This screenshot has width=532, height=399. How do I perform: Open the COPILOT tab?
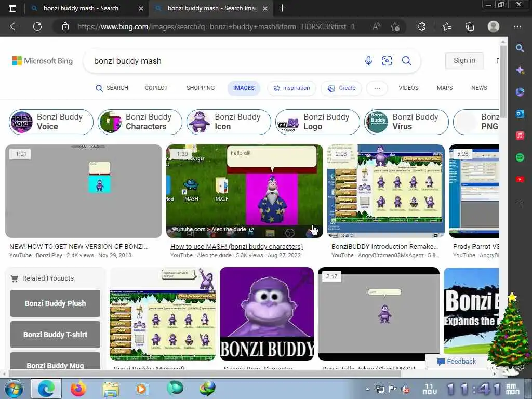(156, 88)
